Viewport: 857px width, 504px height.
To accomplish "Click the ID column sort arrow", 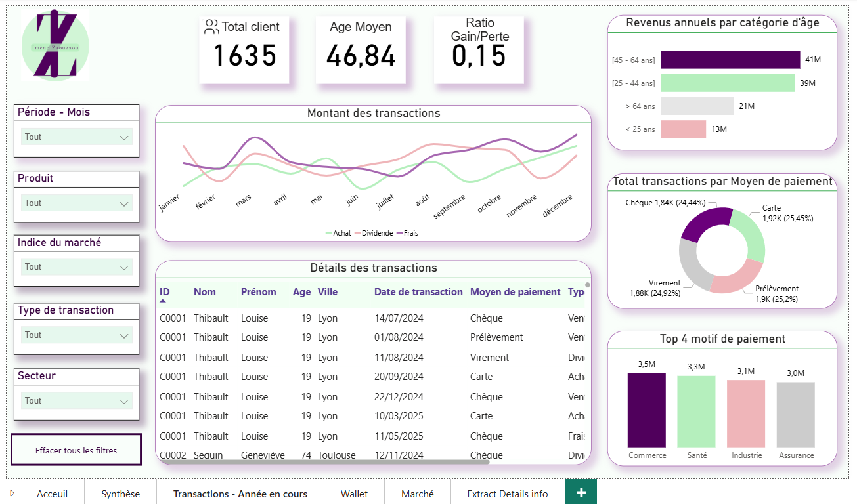I will click(x=163, y=301).
